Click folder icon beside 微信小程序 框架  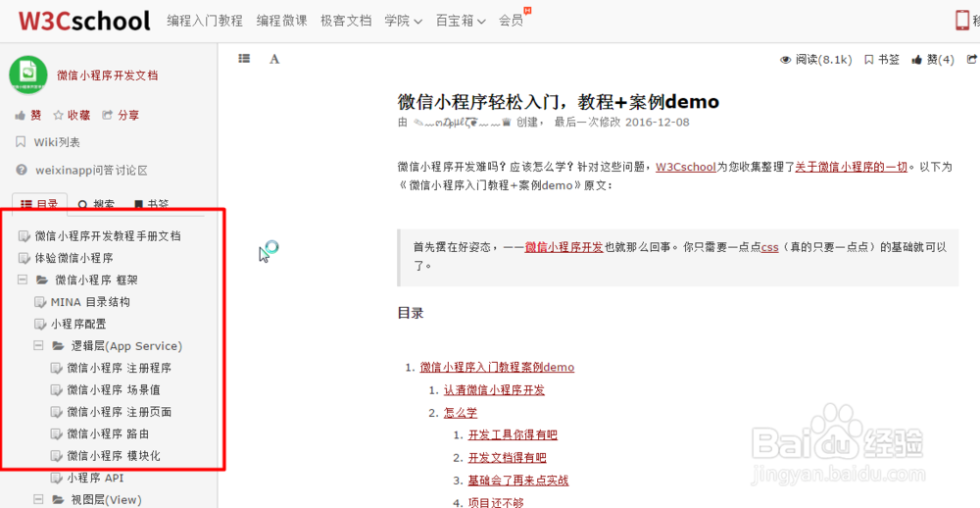tap(42, 280)
